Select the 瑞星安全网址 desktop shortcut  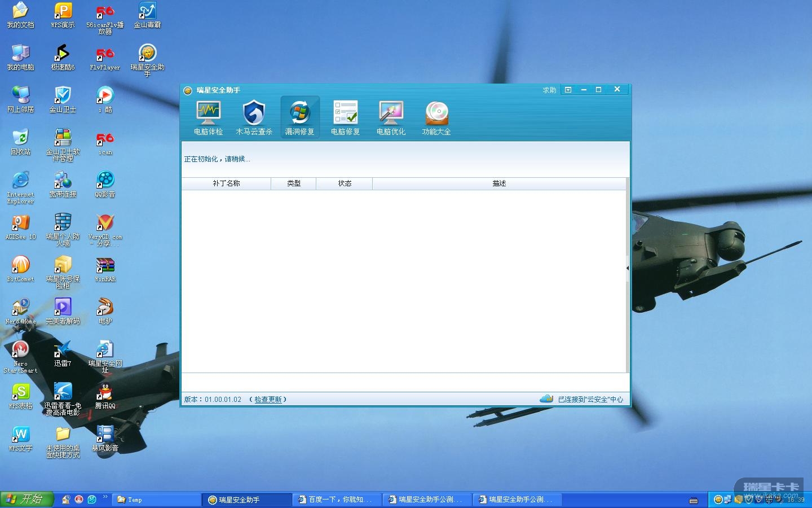105,357
